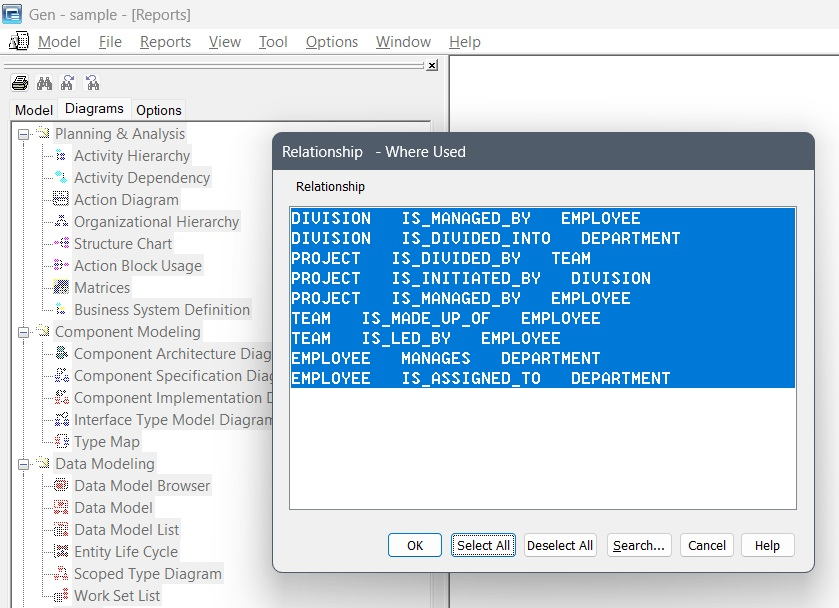
Task: Click the Search... button in the dialog
Action: pos(639,545)
